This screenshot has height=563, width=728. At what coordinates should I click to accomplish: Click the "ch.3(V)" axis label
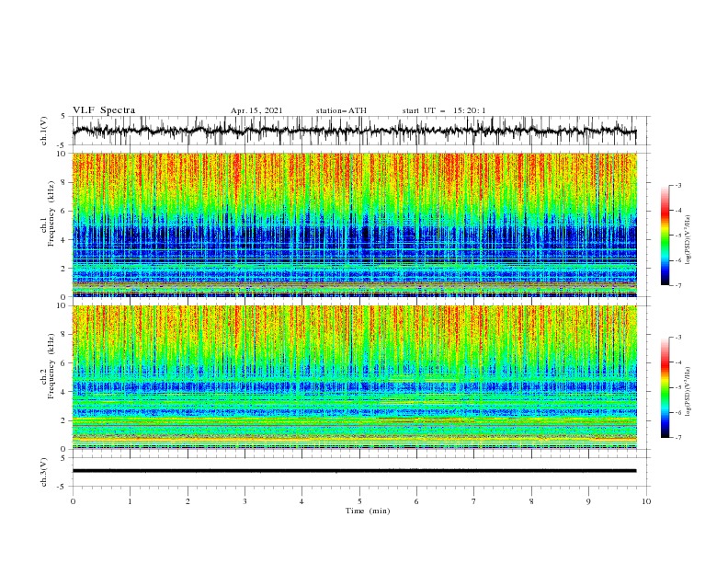pos(44,472)
